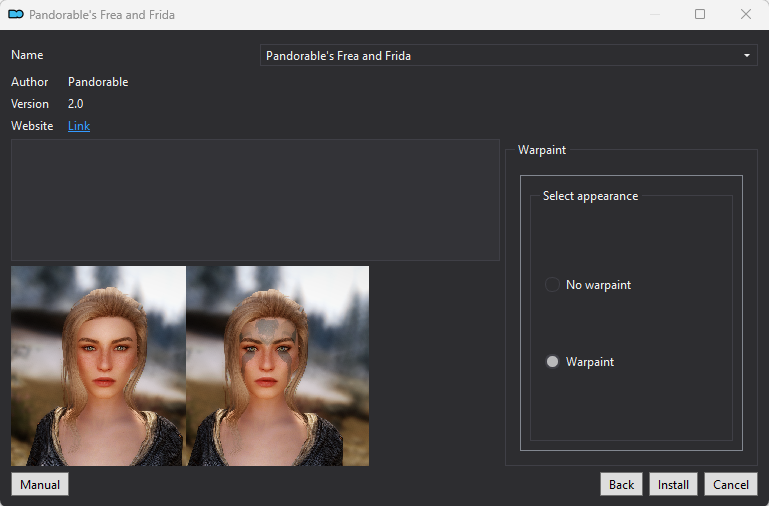Select the Warpaint radio option

click(579, 362)
